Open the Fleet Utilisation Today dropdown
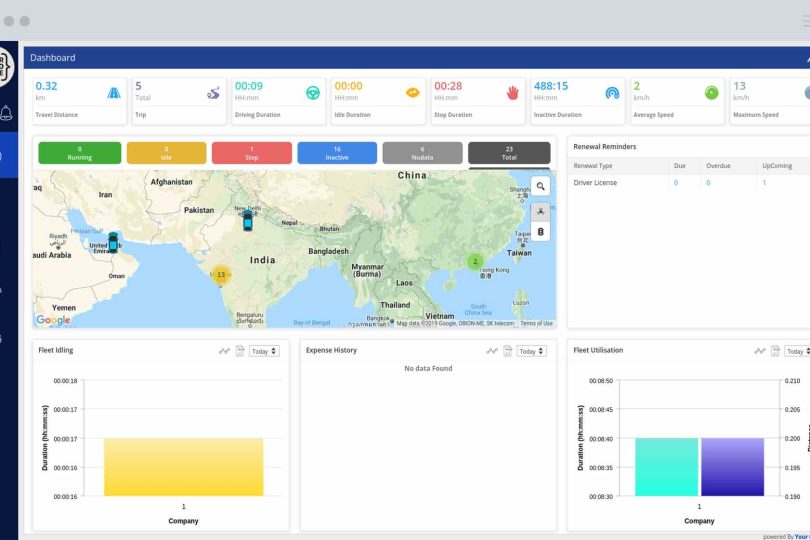The height and width of the screenshot is (540, 810). coord(797,351)
